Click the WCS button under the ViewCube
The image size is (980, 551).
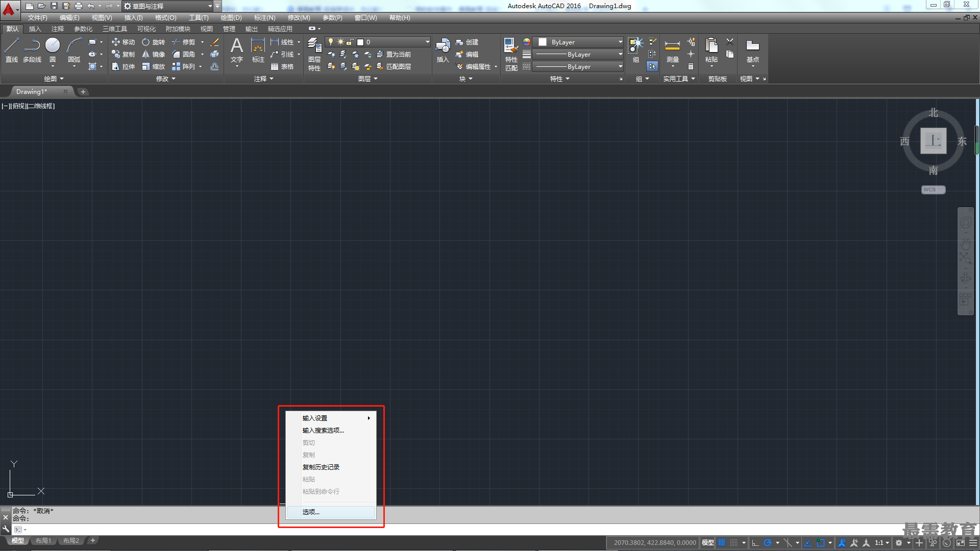pos(933,190)
